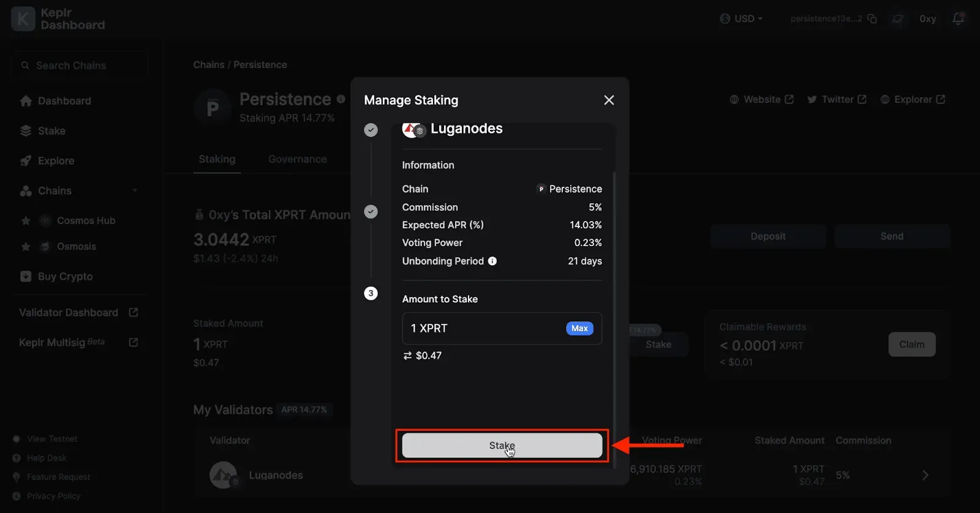Click the Send button
980x513 pixels.
click(x=892, y=236)
